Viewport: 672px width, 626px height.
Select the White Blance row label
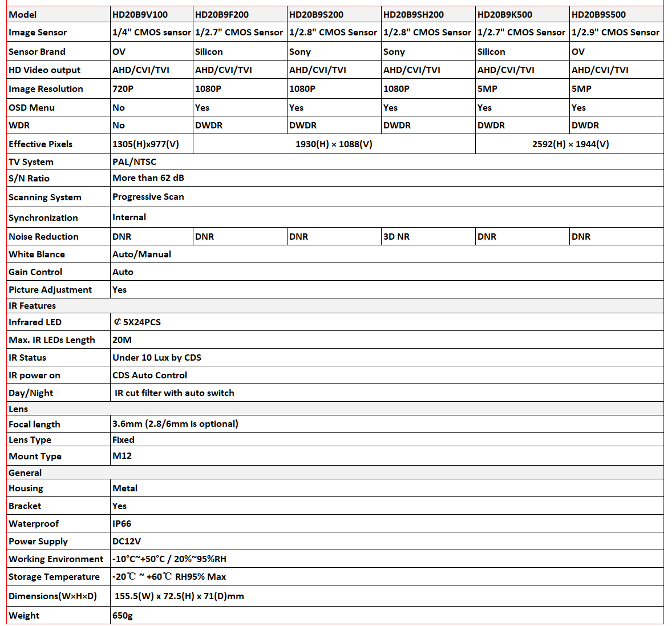click(x=37, y=255)
